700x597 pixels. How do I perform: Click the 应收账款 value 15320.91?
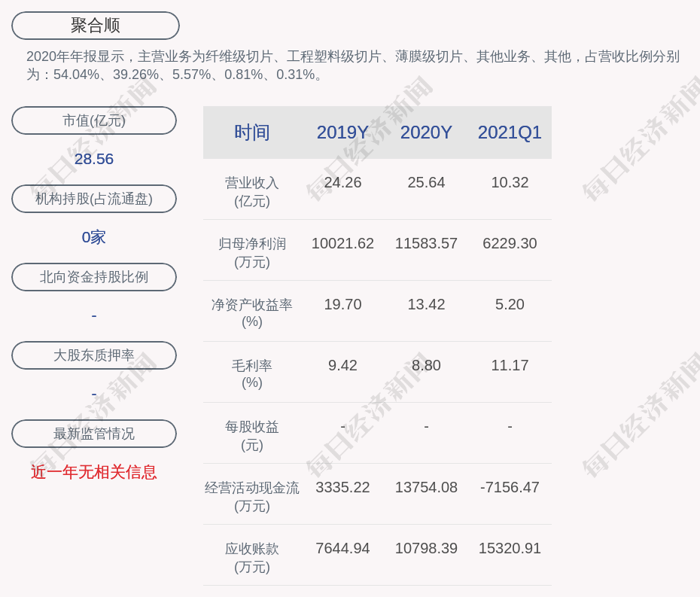510,548
